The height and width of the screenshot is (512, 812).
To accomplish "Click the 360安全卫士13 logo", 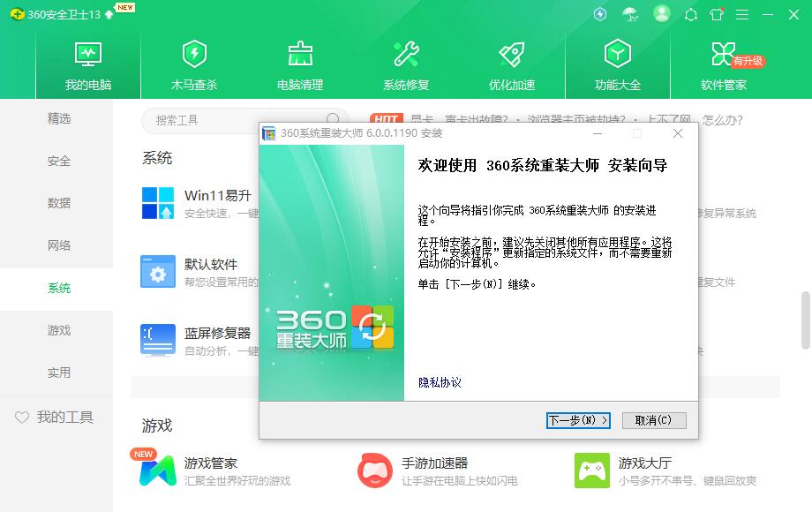I will [56, 14].
